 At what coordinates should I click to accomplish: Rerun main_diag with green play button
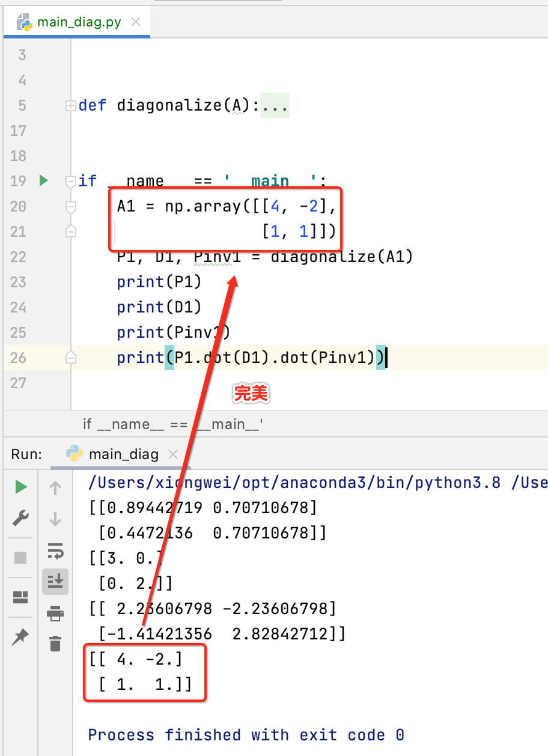(21, 487)
